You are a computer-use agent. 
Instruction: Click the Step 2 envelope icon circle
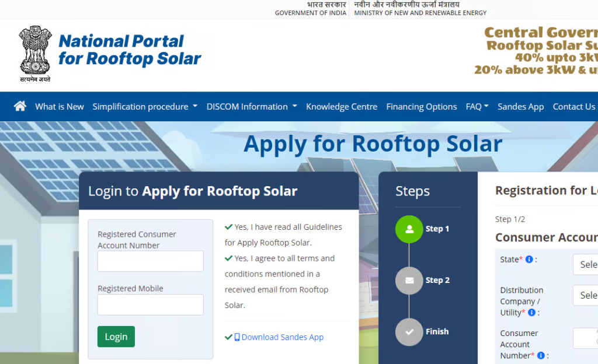[x=409, y=281]
